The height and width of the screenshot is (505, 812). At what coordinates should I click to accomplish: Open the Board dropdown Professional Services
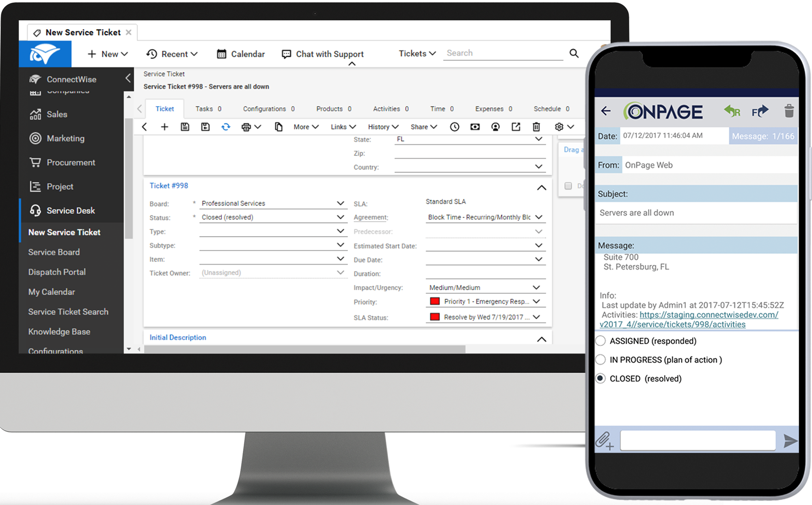(x=273, y=203)
